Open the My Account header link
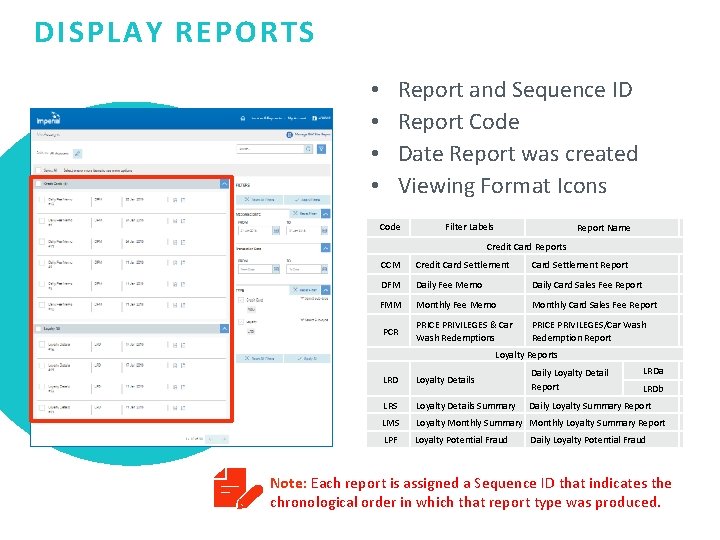The image size is (720, 540). click(x=297, y=118)
